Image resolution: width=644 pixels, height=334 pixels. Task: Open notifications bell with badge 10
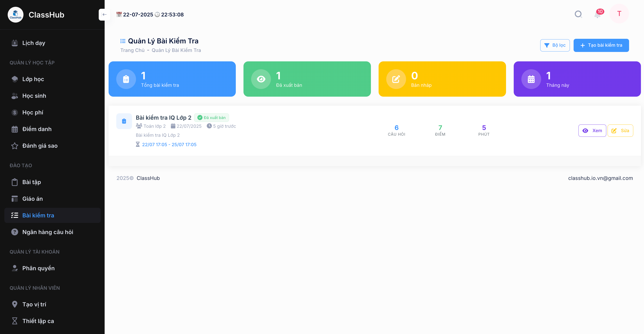(x=597, y=15)
